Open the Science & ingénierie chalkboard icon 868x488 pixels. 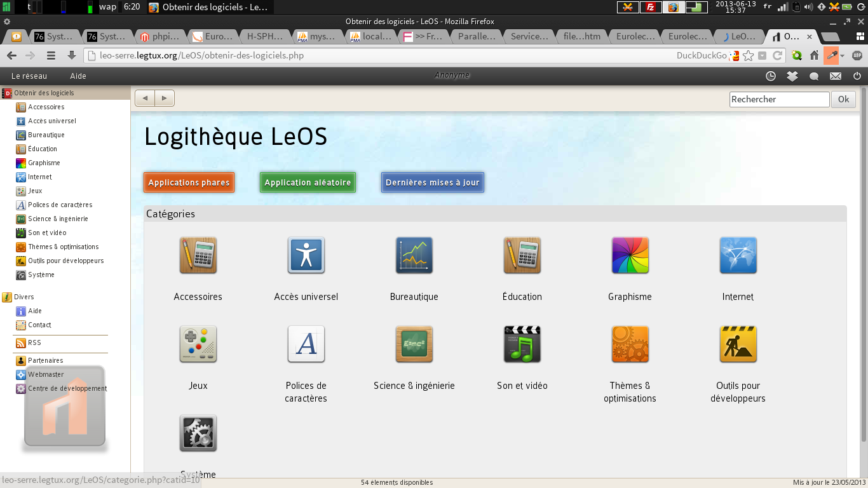414,344
